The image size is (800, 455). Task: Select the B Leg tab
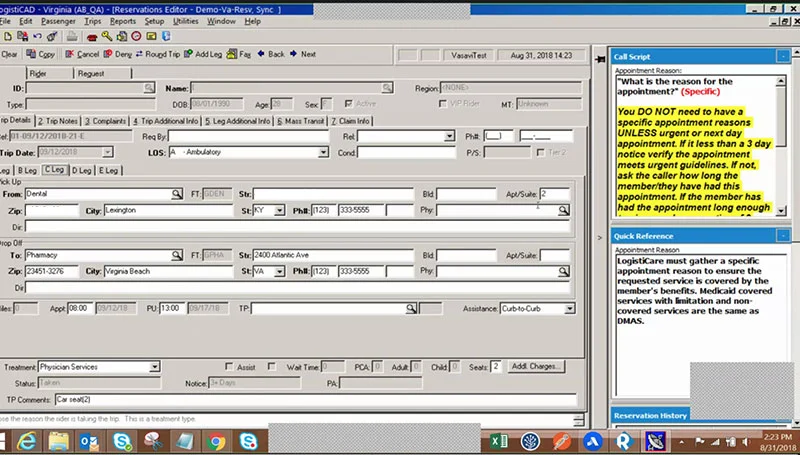pos(27,170)
